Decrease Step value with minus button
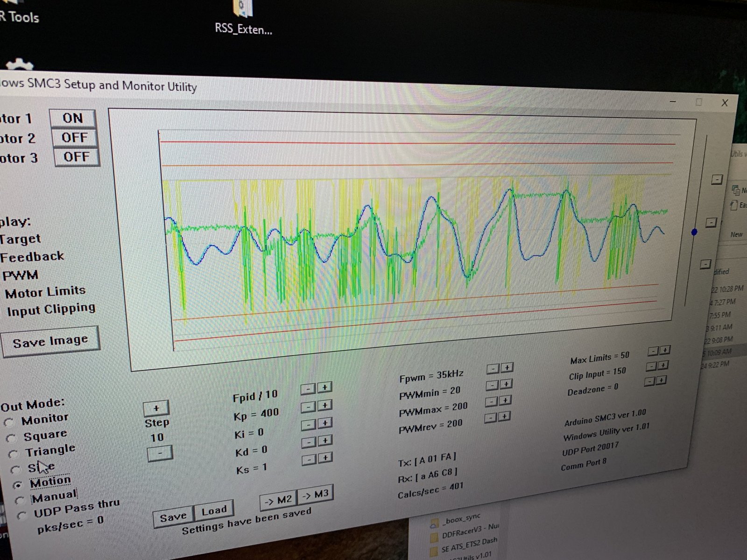The width and height of the screenshot is (747, 560). (160, 453)
